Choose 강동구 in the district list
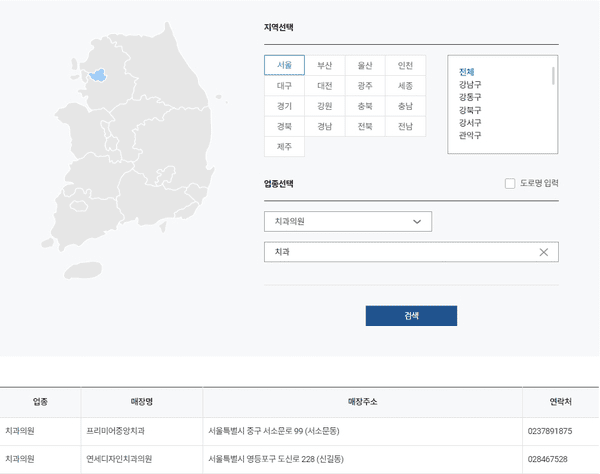The image size is (600, 474). [x=470, y=97]
